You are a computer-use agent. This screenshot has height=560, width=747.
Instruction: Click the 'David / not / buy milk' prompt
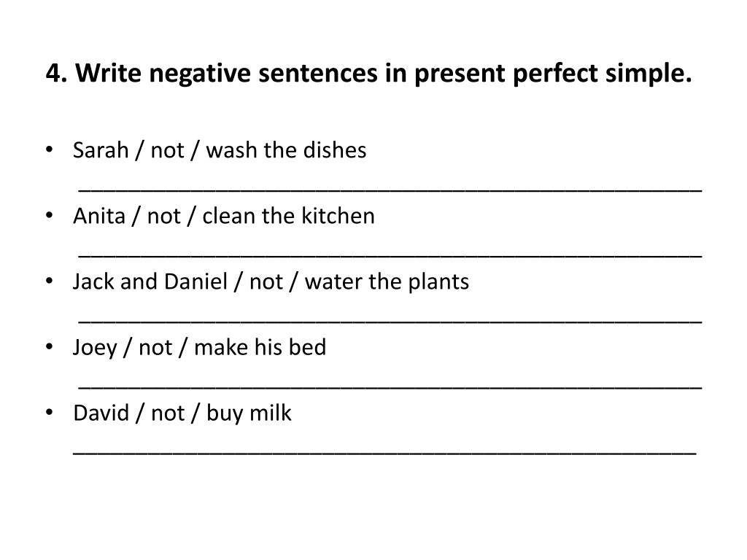coord(182,413)
